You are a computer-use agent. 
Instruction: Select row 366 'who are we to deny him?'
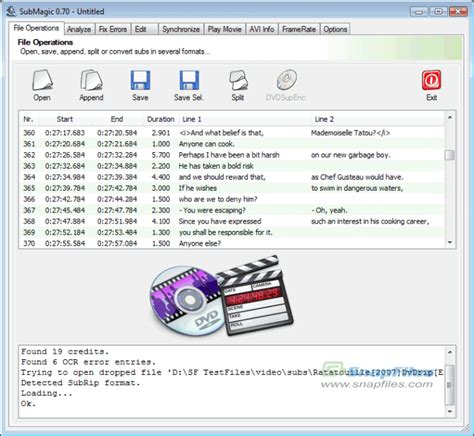coord(232,199)
